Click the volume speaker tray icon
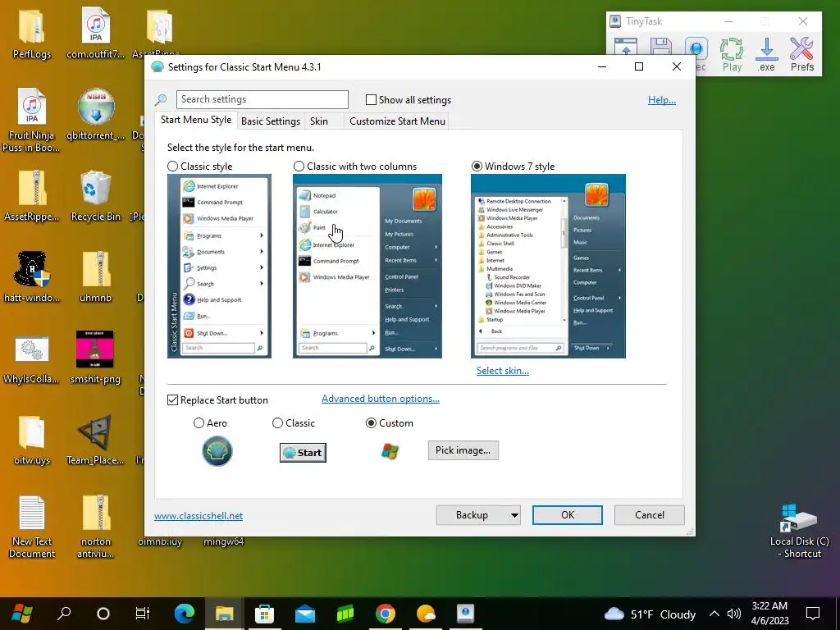Image resolution: width=840 pixels, height=630 pixels. coord(734,614)
